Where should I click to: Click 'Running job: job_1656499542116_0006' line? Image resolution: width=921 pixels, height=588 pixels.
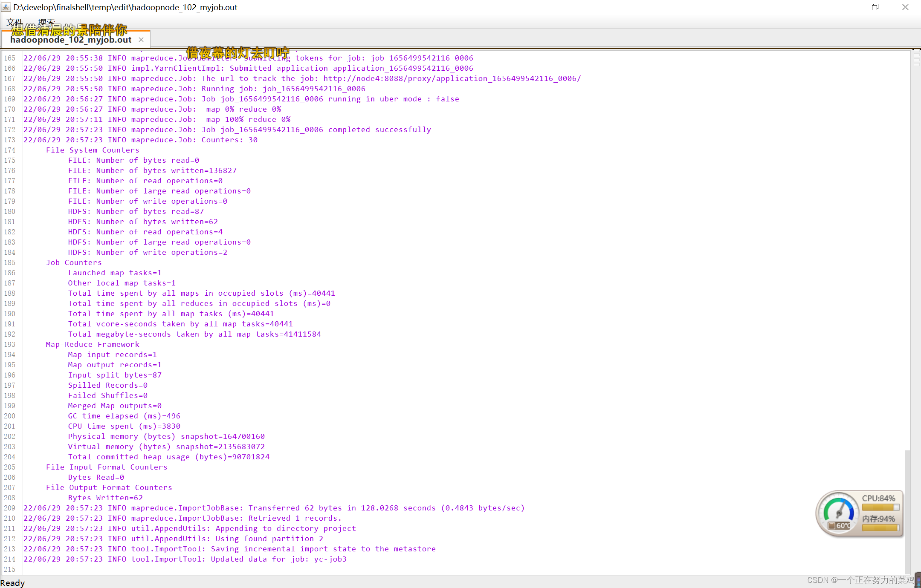pyautogui.click(x=194, y=89)
